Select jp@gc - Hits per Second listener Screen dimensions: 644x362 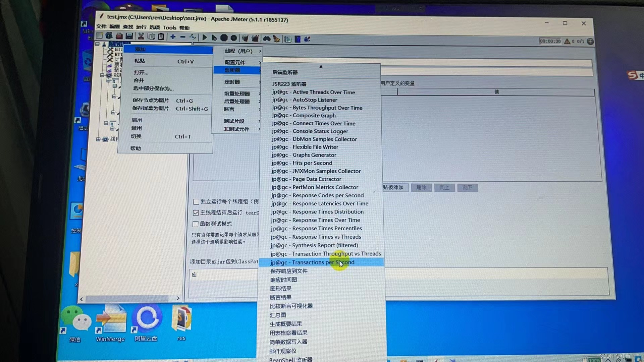321,163
